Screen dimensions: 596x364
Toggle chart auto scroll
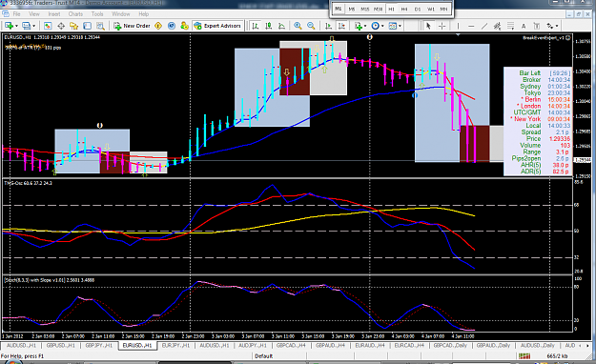(x=328, y=26)
